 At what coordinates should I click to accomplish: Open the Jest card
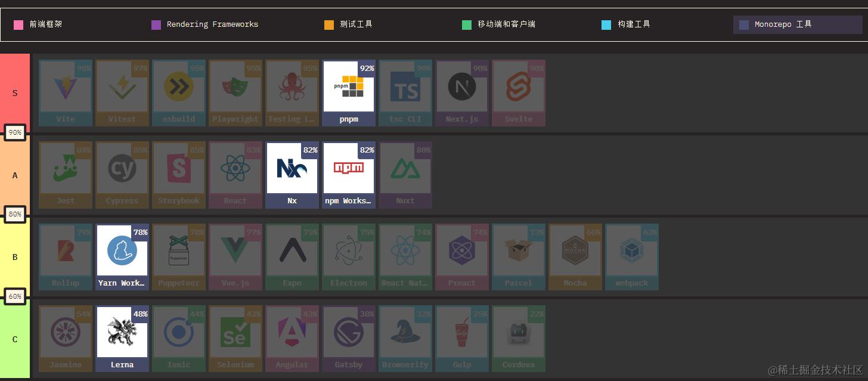(x=66, y=175)
